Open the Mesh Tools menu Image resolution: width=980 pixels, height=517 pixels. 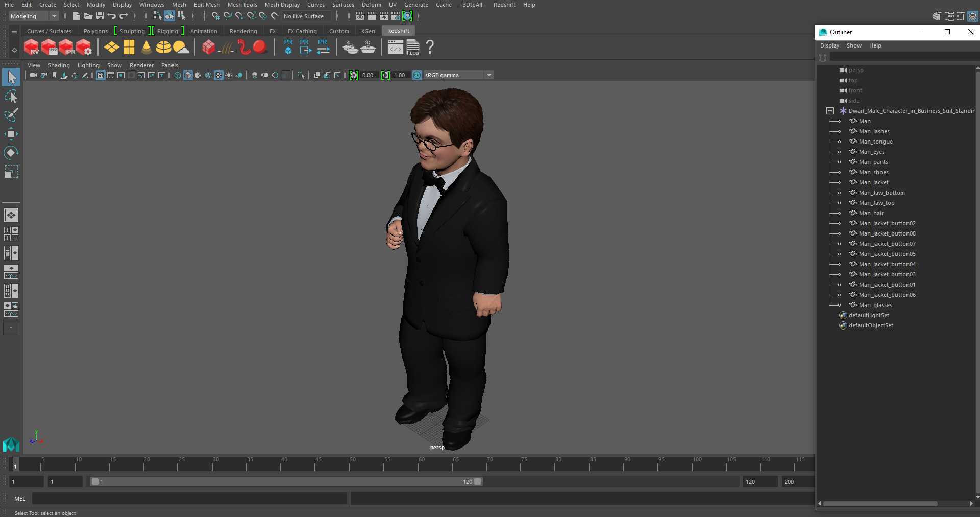point(242,5)
